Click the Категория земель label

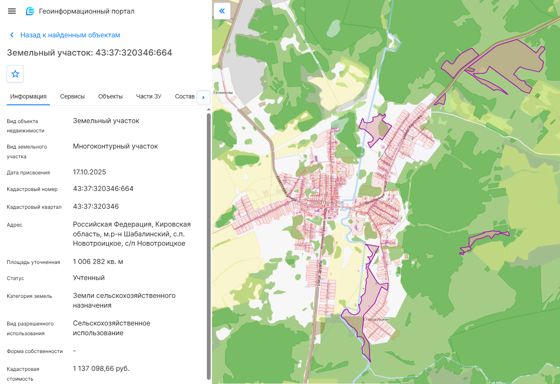click(x=29, y=296)
